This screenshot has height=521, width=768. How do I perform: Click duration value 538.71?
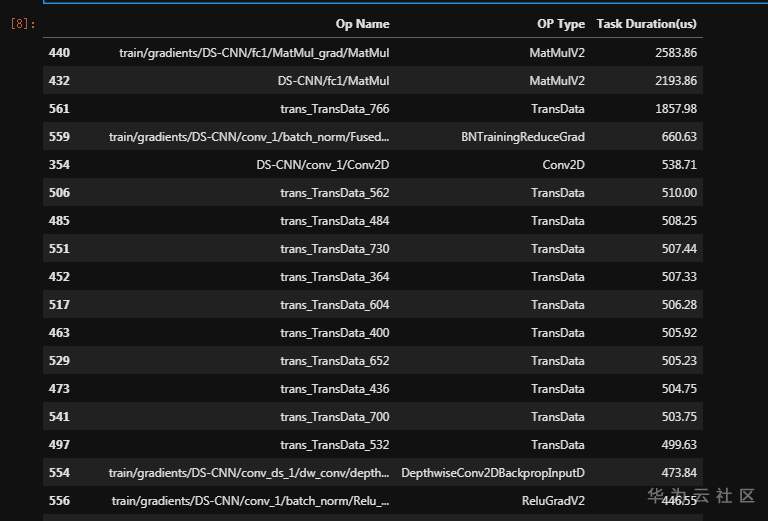pyautogui.click(x=679, y=165)
